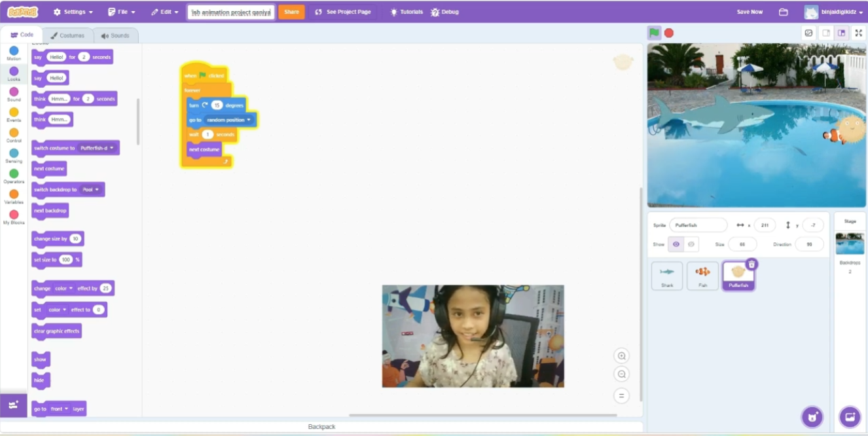Select the Sensing block category
The image size is (868, 436).
(14, 156)
